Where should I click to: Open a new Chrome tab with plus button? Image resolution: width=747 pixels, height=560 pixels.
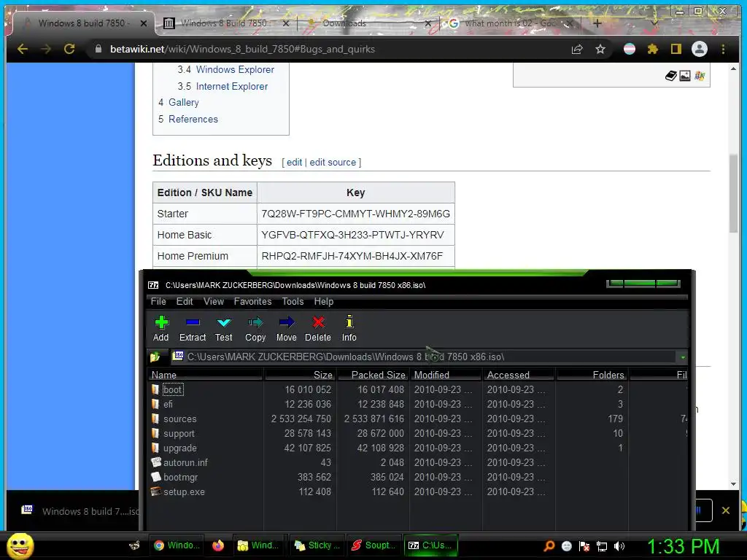click(597, 23)
